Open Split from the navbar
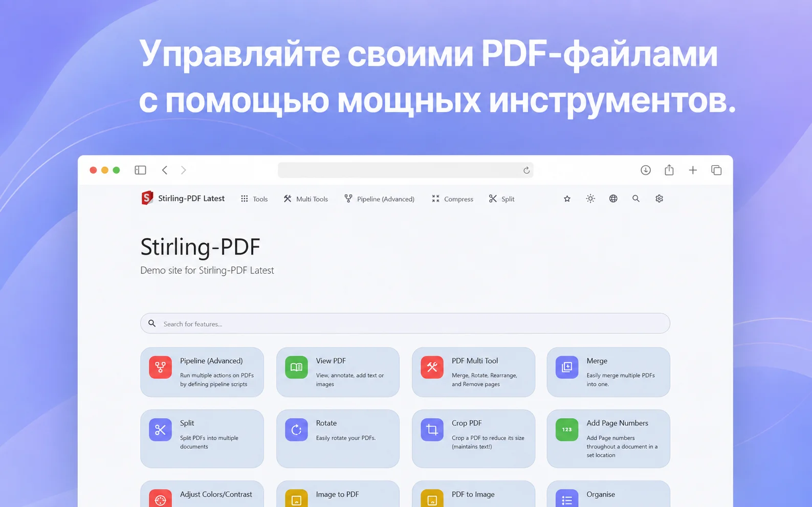The height and width of the screenshot is (507, 812). pos(501,199)
